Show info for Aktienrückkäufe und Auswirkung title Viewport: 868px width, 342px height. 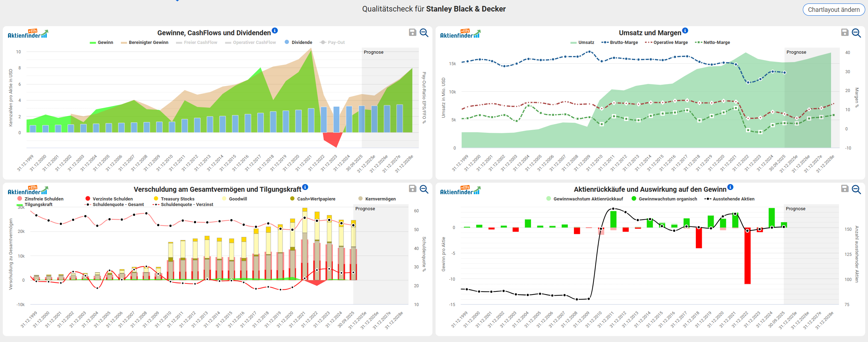coord(730,187)
